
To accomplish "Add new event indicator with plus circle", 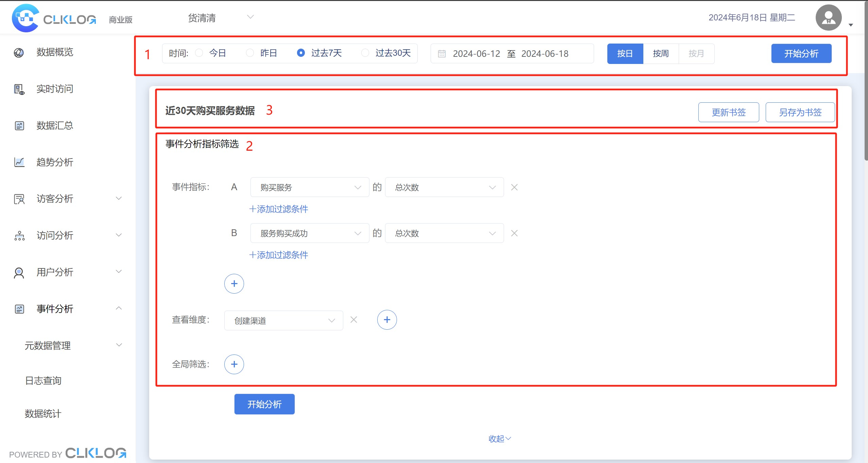I will click(x=234, y=284).
